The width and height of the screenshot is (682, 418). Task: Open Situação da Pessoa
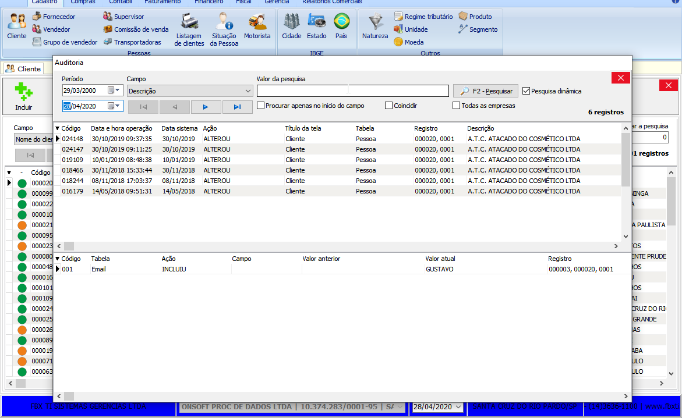[x=224, y=29]
